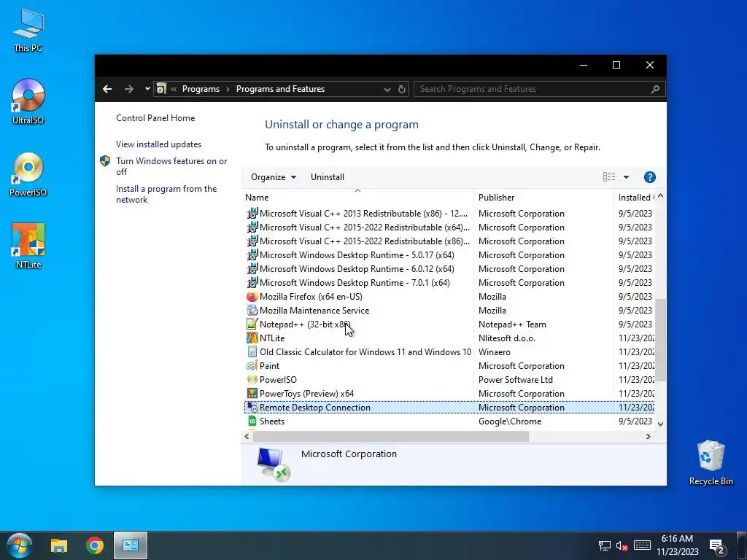Open File Explorer from the taskbar

(59, 545)
